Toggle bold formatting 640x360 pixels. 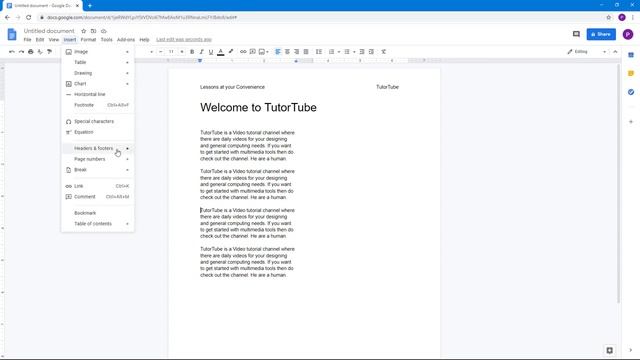(x=192, y=52)
